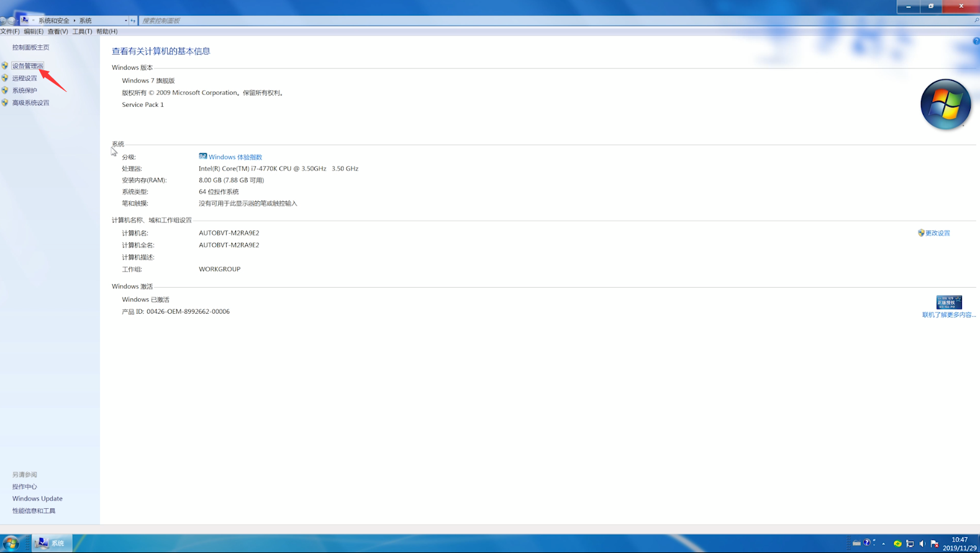Select 系统和安全 in the breadcrumb
This screenshot has width=980, height=553.
pos(54,21)
